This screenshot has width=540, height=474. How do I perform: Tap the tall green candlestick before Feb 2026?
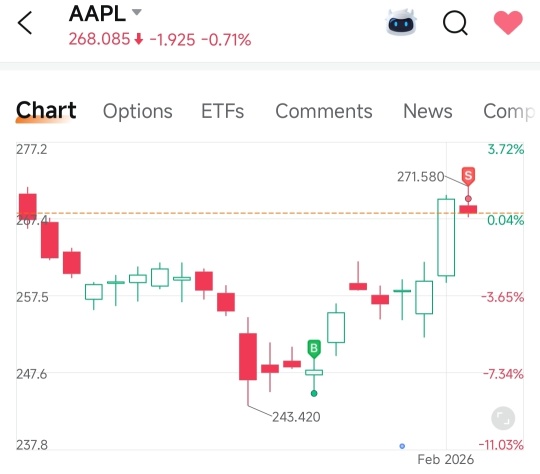446,238
